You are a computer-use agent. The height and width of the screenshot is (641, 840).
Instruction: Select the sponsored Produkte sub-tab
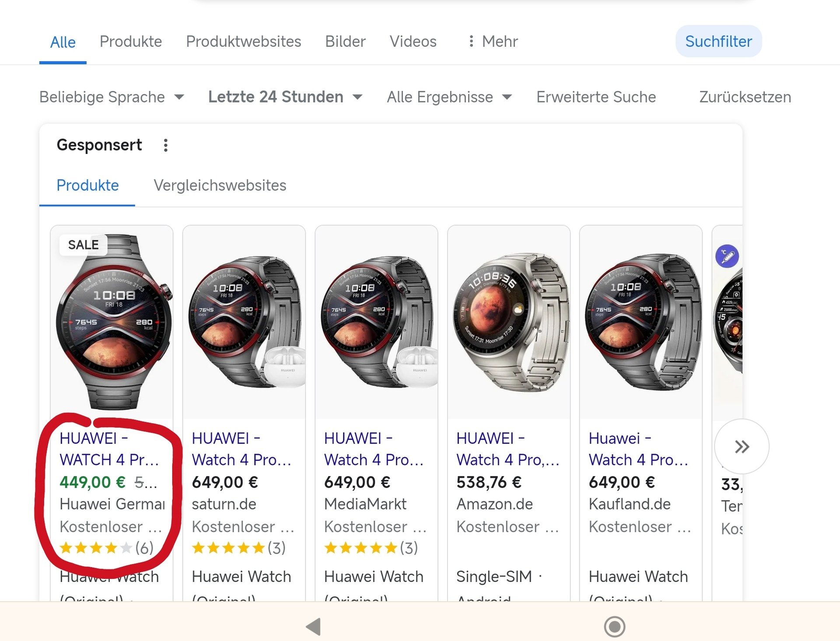87,186
